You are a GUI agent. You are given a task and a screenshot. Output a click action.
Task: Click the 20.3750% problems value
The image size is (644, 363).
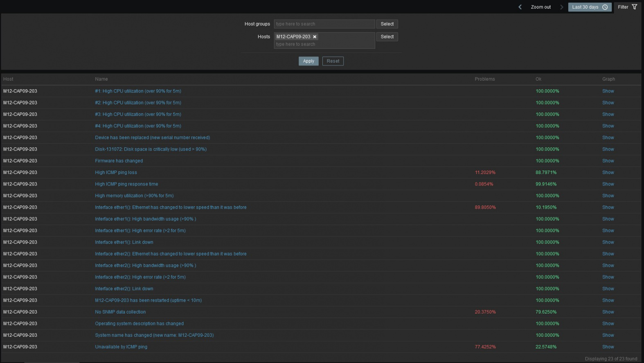(x=485, y=312)
